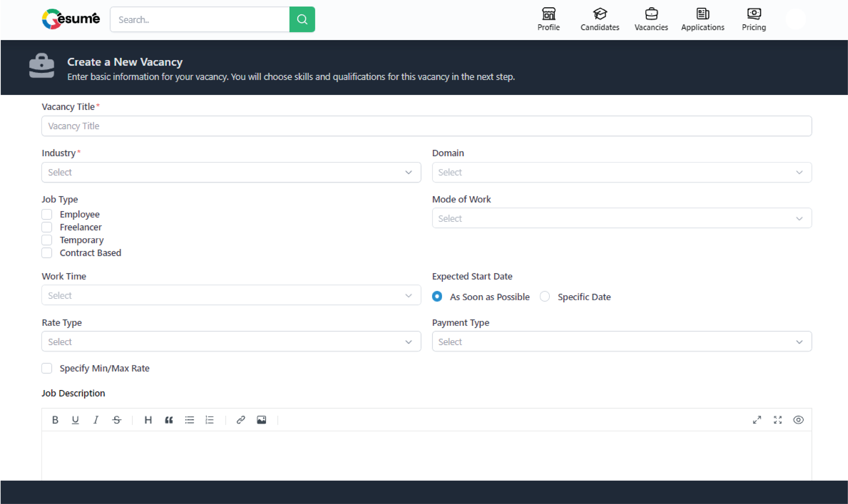Go to Candidates in top navigation
848x504 pixels.
point(599,19)
